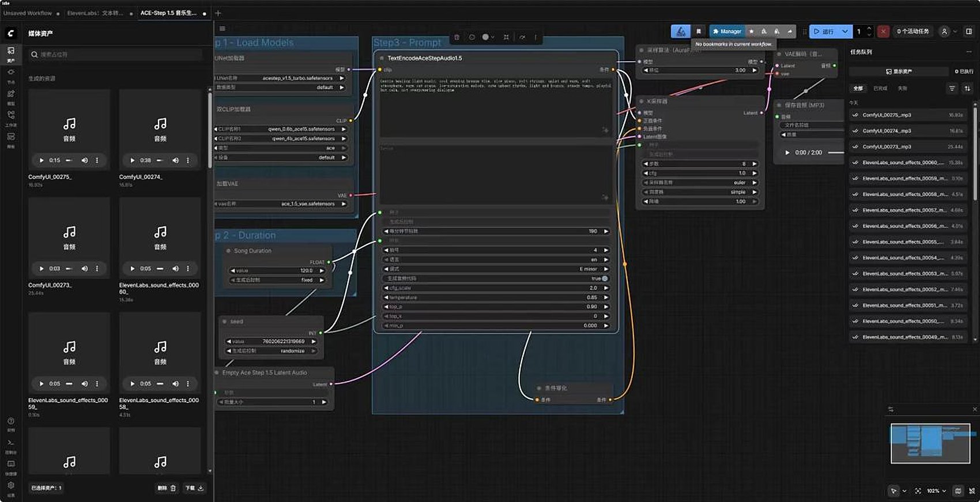Open the E minor key scale dropdown

[x=496, y=269]
